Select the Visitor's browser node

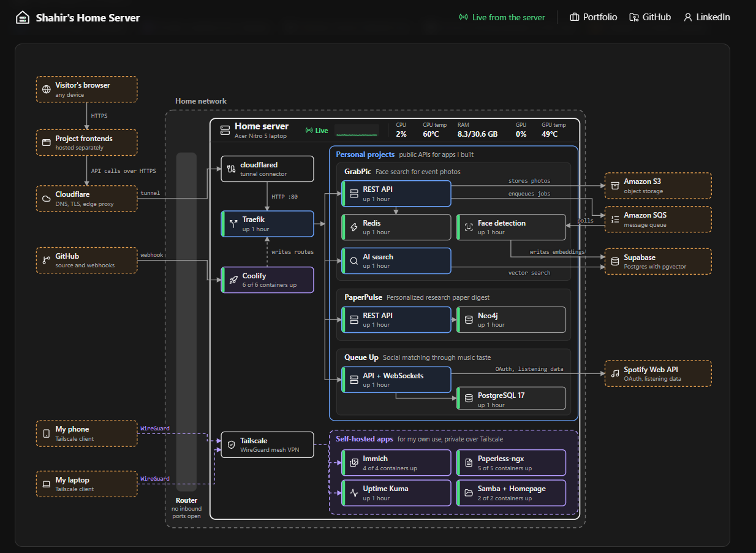click(x=87, y=89)
